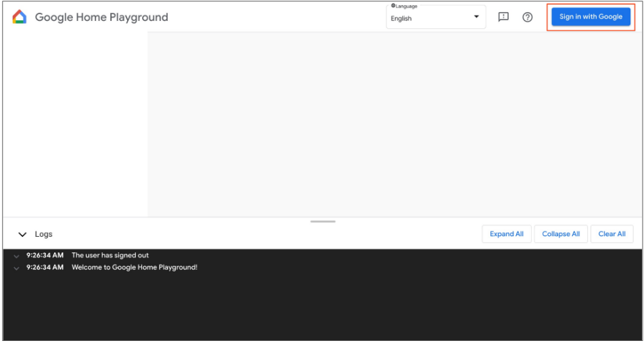Collapse the Logs panel using its chevron
Screen dimensions: 644x343
(x=22, y=234)
